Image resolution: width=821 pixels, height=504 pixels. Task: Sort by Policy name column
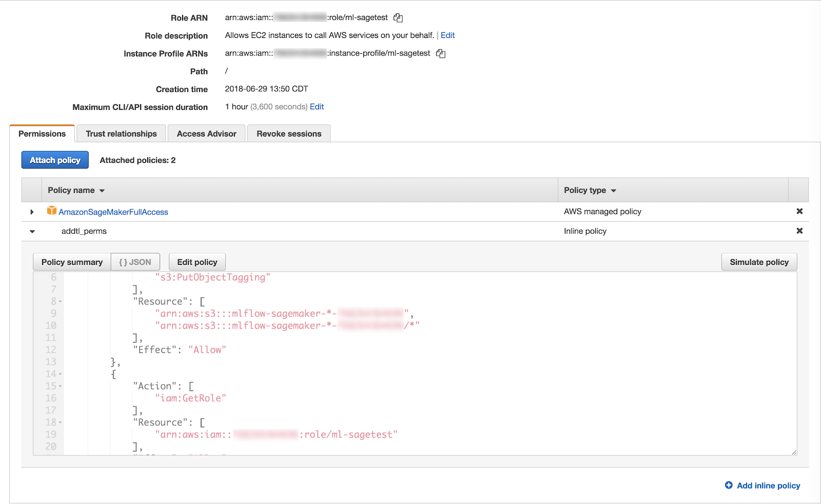click(76, 190)
